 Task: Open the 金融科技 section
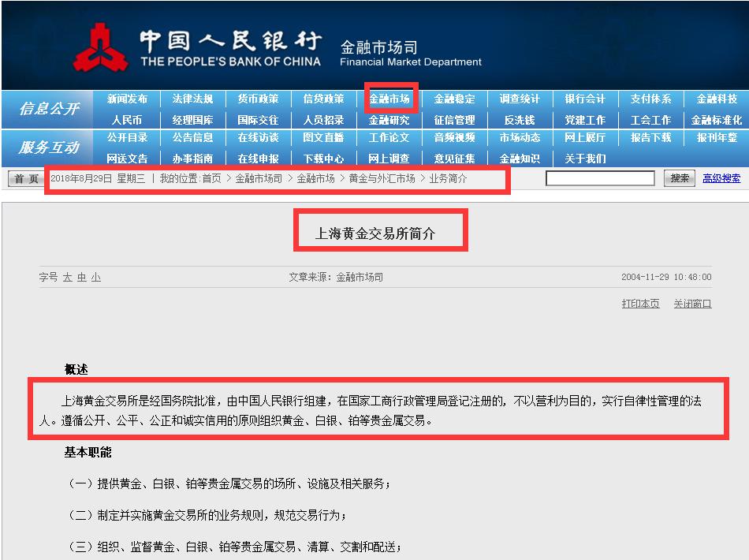(719, 99)
